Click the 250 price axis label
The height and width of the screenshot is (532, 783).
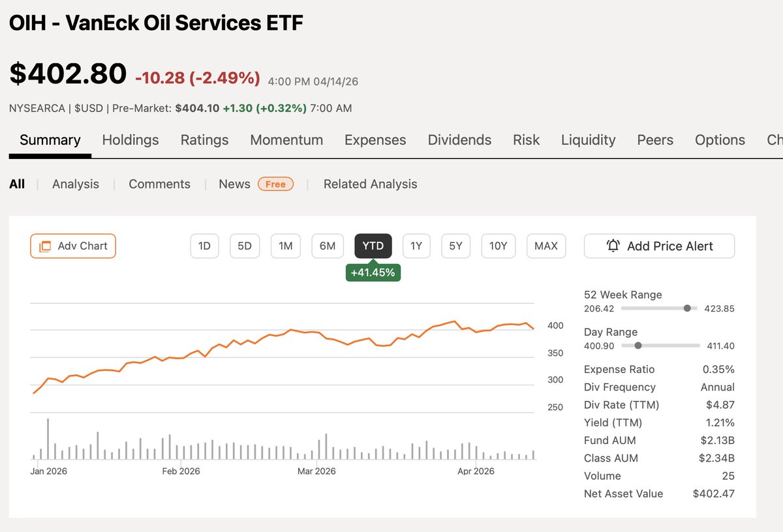click(555, 407)
